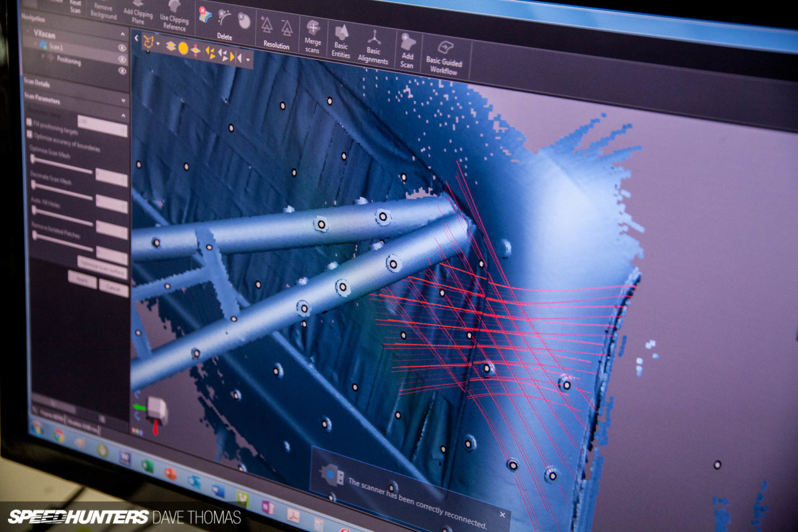798x532 pixels.
Task: Click the third Delete icon with sphere
Action: click(x=244, y=21)
